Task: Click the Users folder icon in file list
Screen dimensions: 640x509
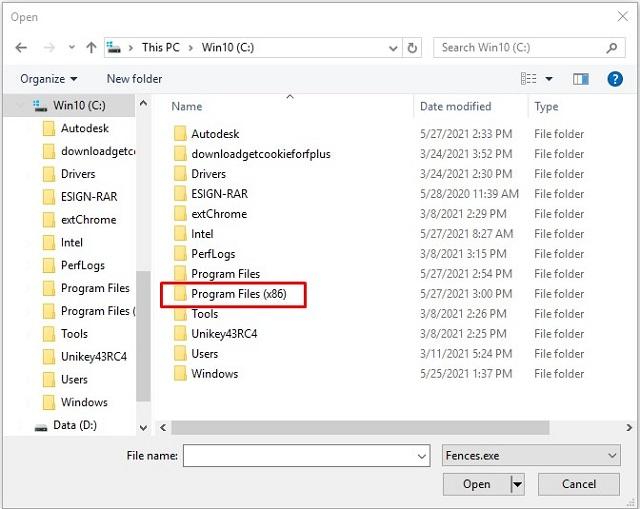Action: pos(180,354)
